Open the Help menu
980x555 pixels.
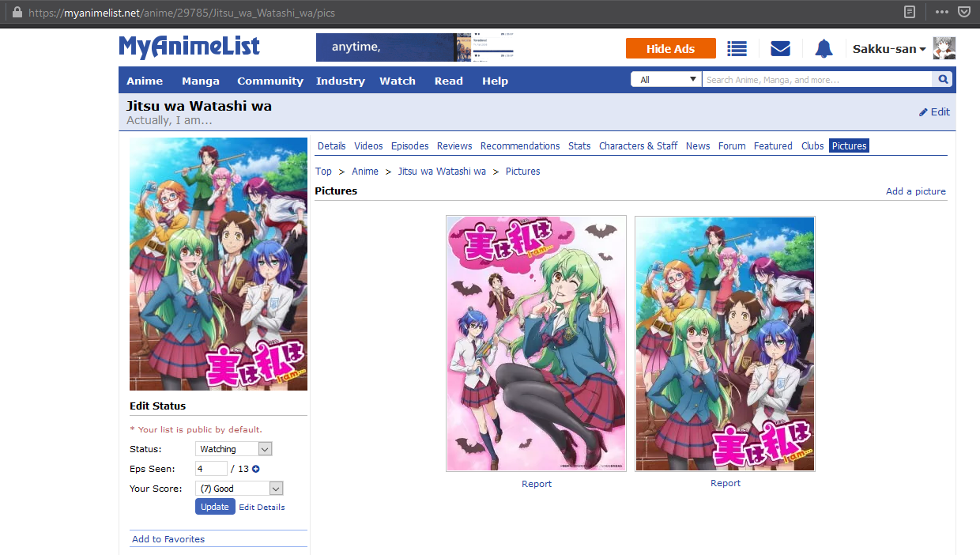click(x=496, y=81)
